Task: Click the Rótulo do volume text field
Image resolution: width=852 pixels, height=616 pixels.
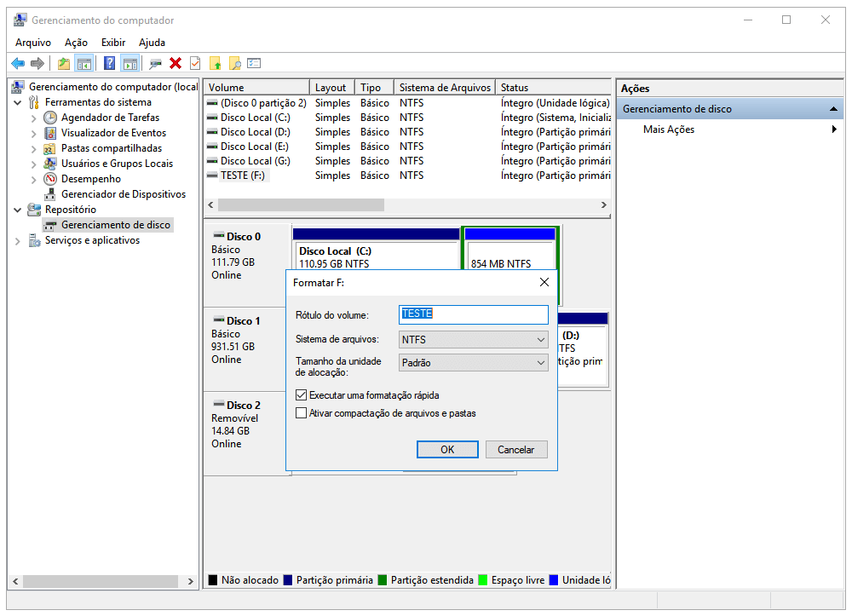Action: tap(473, 314)
